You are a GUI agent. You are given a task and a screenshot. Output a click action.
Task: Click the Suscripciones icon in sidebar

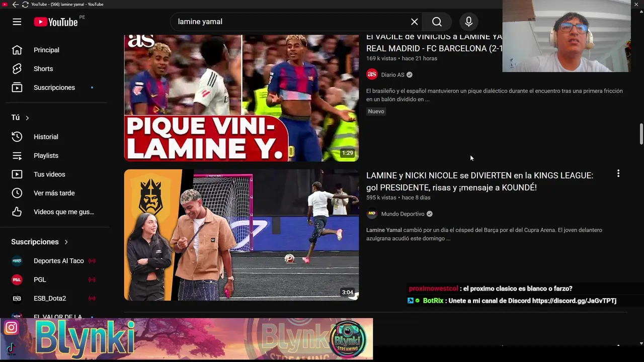(17, 87)
